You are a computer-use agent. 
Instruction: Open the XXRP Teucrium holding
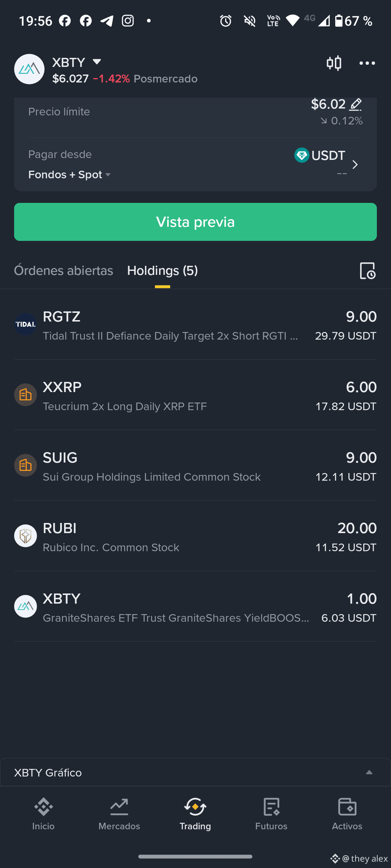[195, 395]
